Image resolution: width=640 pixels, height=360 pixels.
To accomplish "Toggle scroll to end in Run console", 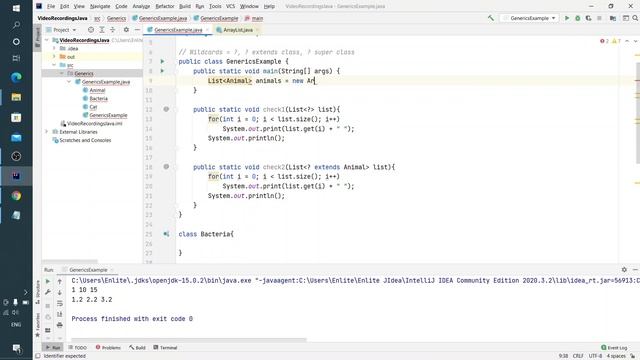I will coord(60,314).
